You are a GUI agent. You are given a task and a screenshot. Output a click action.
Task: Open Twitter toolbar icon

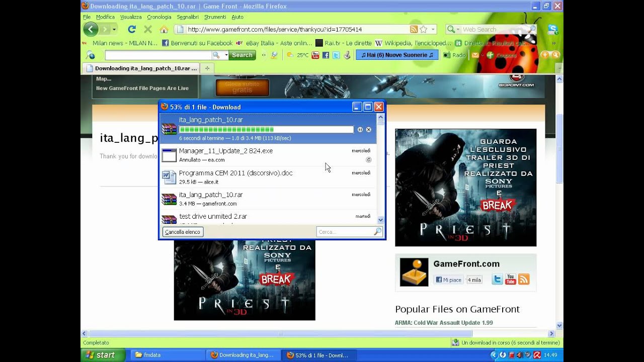336,55
